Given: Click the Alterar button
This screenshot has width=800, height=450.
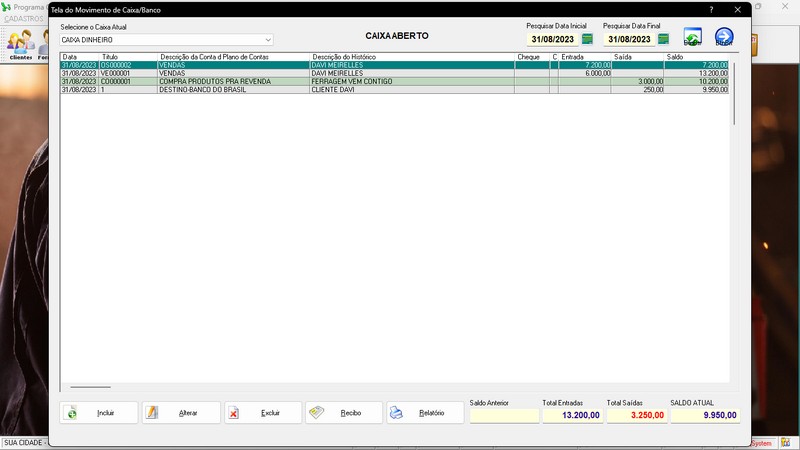Looking at the screenshot, I should 181,413.
